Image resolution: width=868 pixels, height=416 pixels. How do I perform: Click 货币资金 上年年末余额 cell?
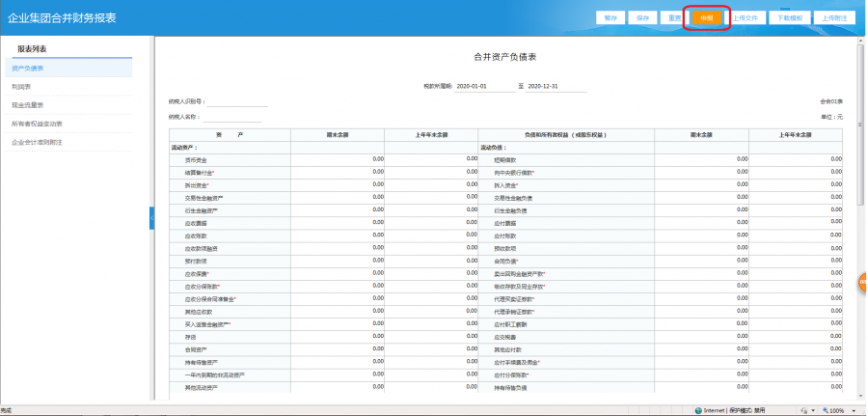431,160
